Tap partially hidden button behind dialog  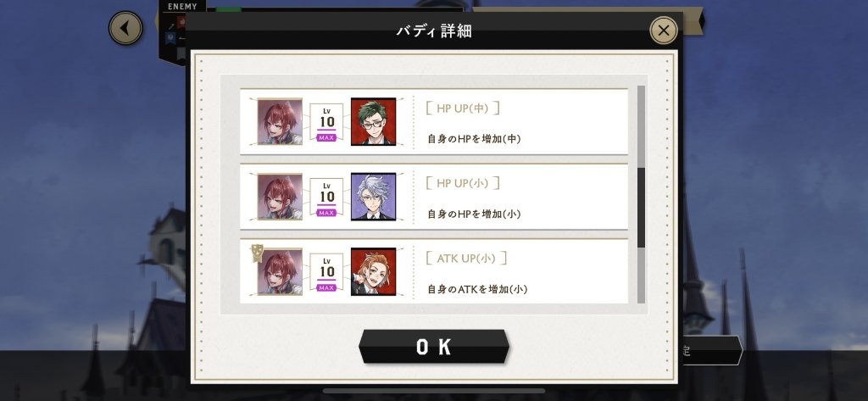point(712,351)
